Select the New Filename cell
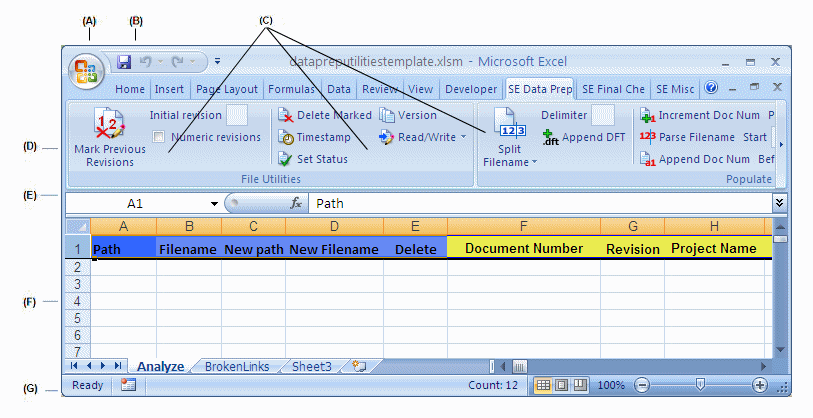Image resolution: width=813 pixels, height=418 pixels. [x=334, y=246]
